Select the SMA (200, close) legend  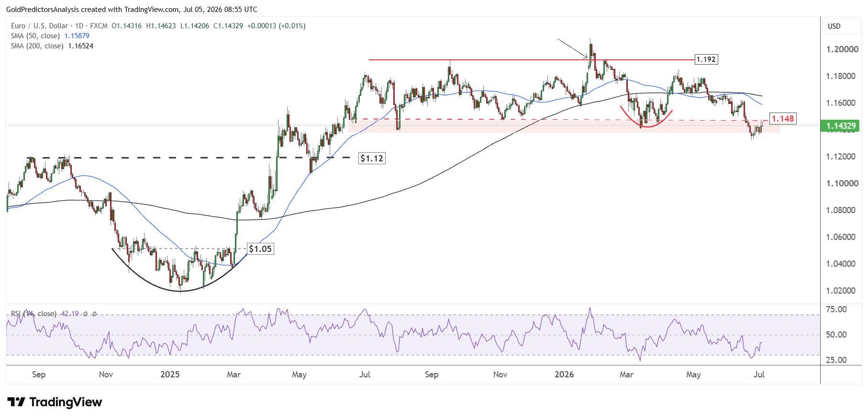coord(37,46)
